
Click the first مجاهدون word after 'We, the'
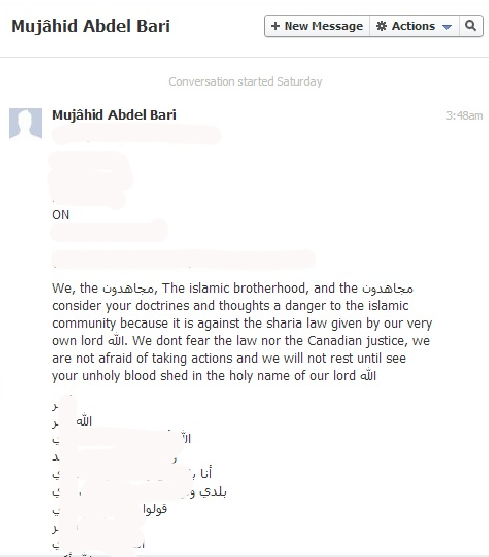(128, 289)
